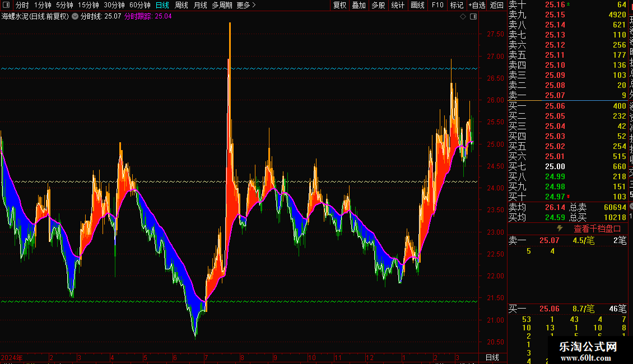
Task: Open the 多周期 multi-period view
Action: pyautogui.click(x=222, y=5)
